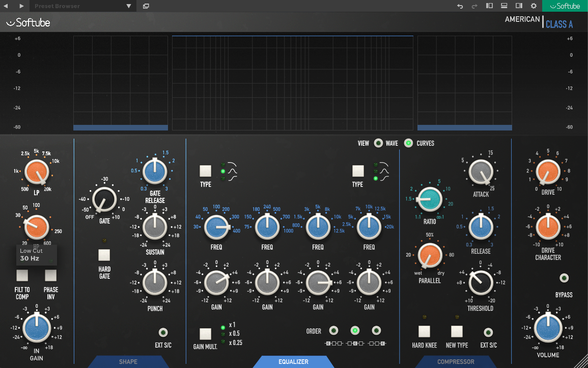Click the high-mid band GAIN knob
588x368 pixels.
pos(318,283)
